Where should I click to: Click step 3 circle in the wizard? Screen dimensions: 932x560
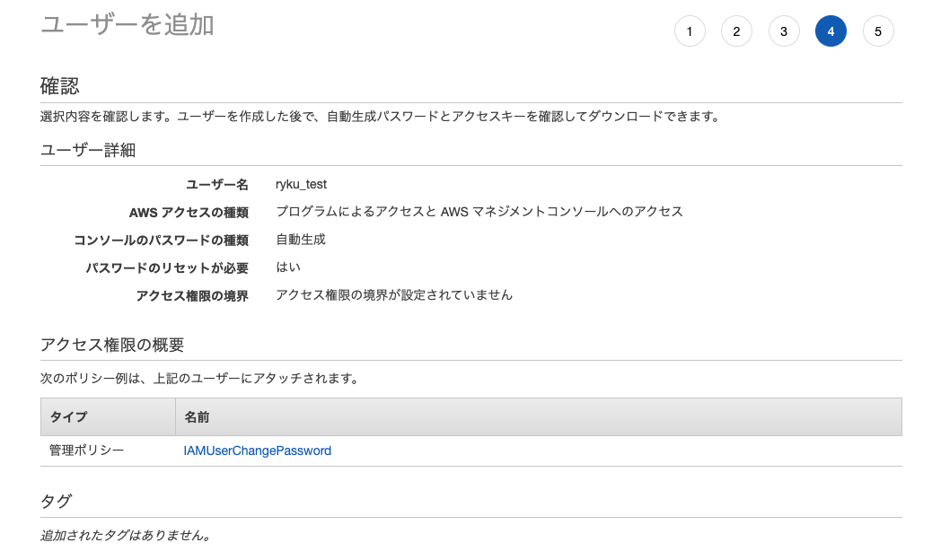click(784, 31)
